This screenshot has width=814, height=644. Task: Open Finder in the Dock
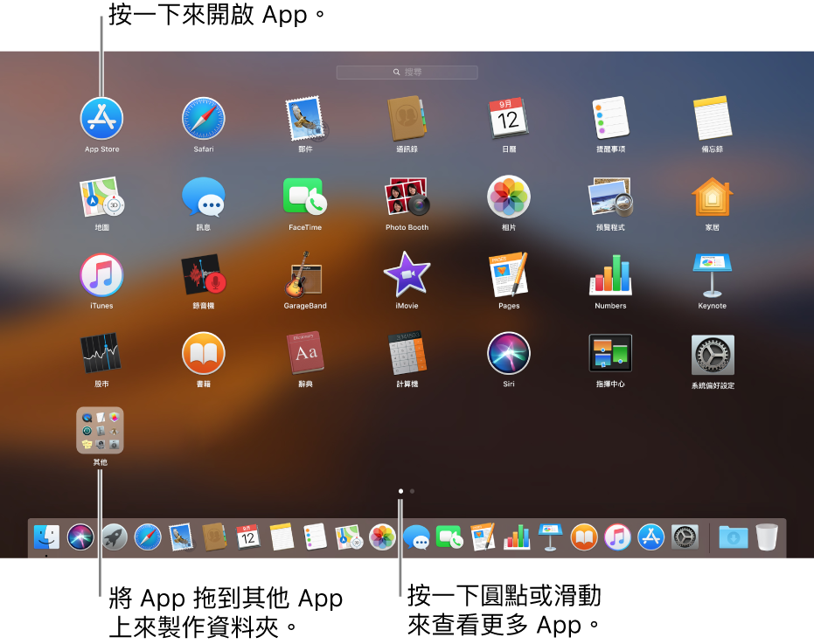(46, 537)
